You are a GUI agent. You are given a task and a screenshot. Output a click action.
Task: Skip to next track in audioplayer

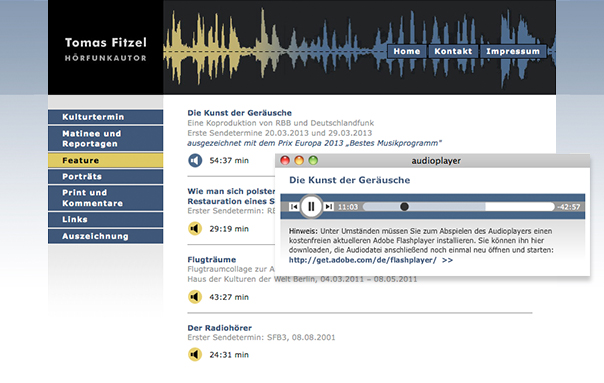(329, 207)
